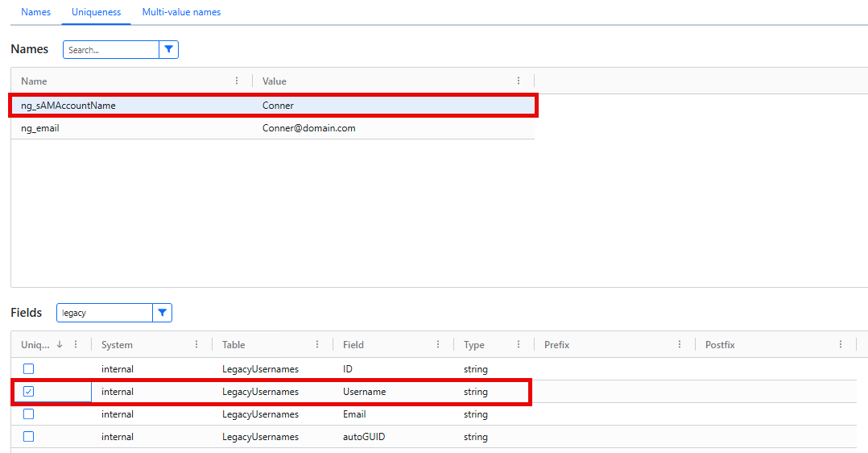This screenshot has height=453, width=868.
Task: Click LegacyUsernames in the Username row
Action: coord(260,392)
